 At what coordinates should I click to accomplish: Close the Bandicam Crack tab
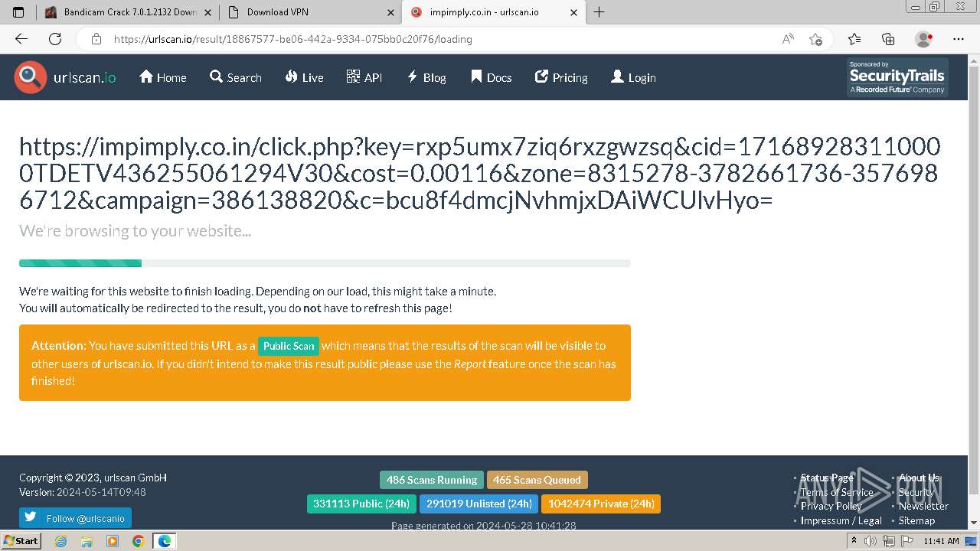209,12
